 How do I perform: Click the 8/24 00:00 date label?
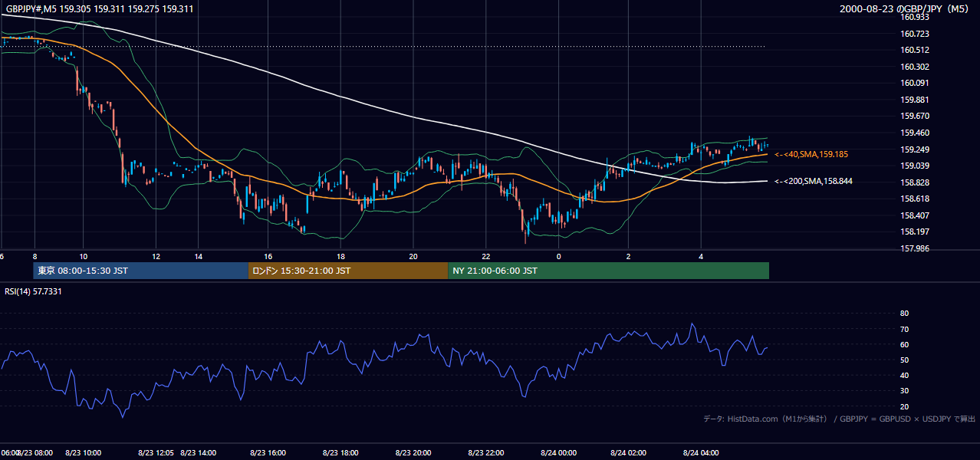(558, 453)
